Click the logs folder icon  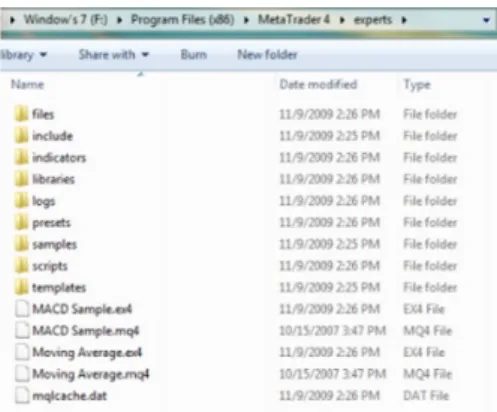coord(21,201)
